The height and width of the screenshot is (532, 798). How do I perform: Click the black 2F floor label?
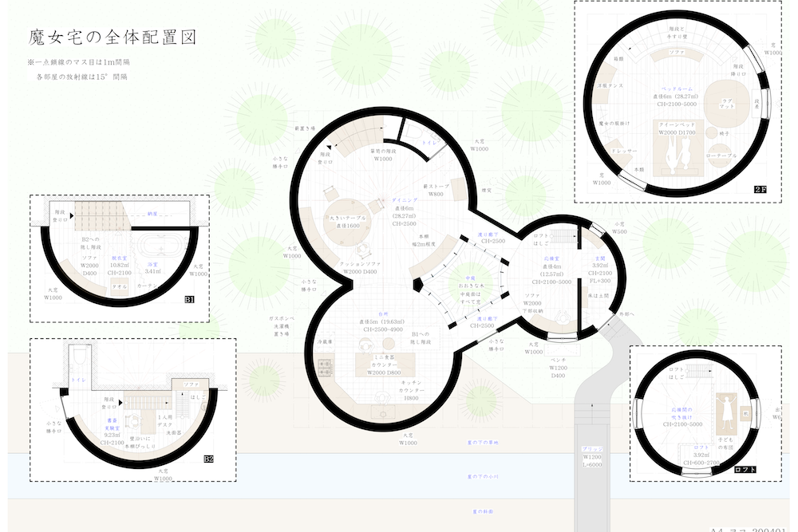[x=760, y=189]
